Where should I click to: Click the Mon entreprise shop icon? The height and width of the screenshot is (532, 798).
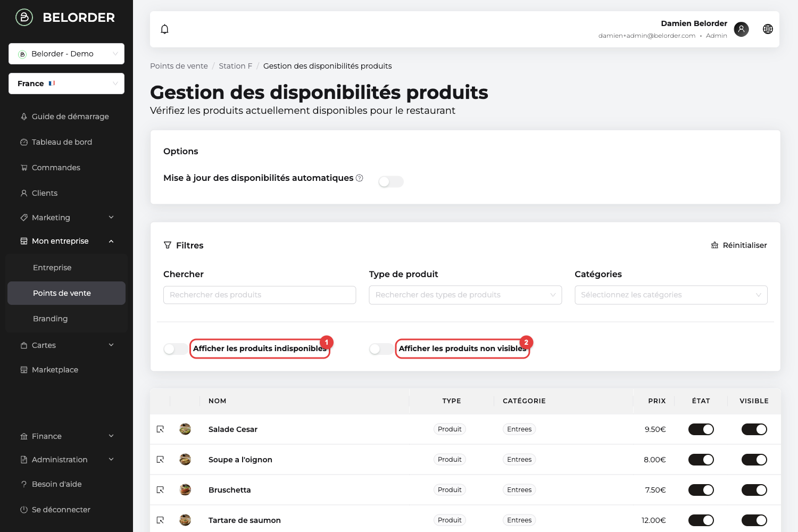point(24,241)
